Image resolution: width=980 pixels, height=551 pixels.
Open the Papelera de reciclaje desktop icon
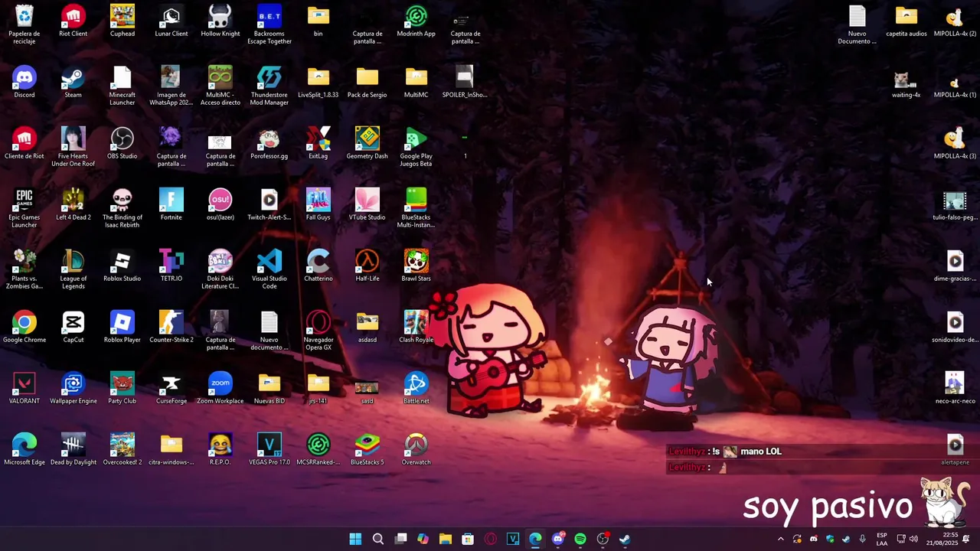tap(24, 24)
